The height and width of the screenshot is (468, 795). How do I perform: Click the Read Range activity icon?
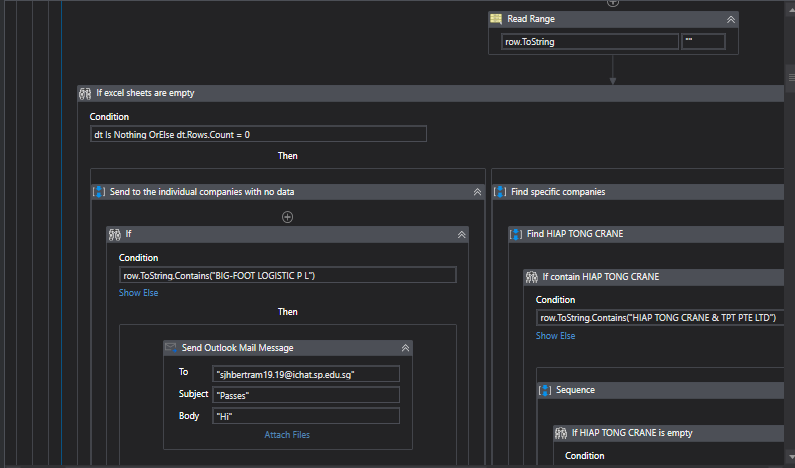496,18
